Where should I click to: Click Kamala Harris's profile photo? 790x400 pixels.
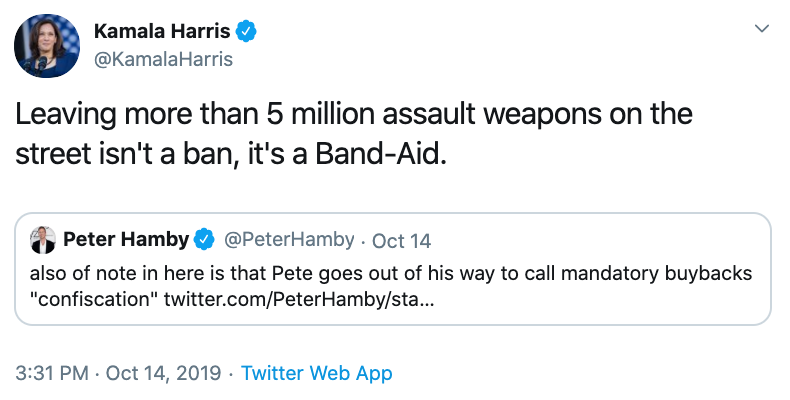coord(47,46)
